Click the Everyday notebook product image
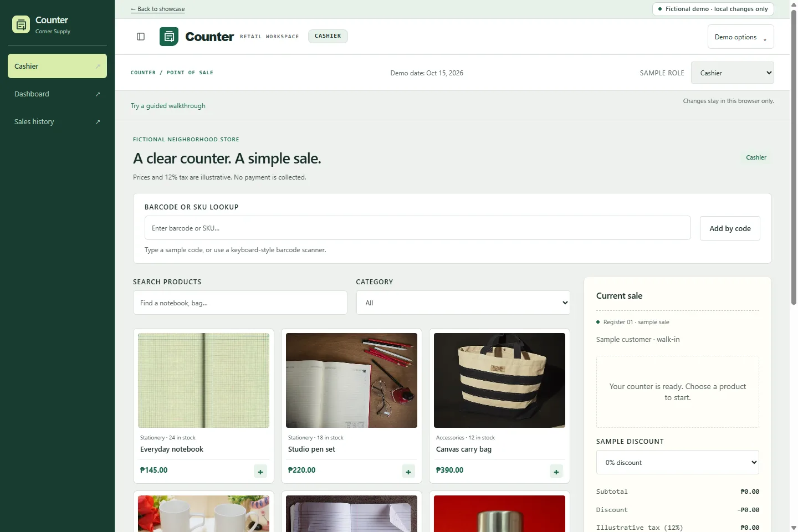798x532 pixels. [x=203, y=380]
